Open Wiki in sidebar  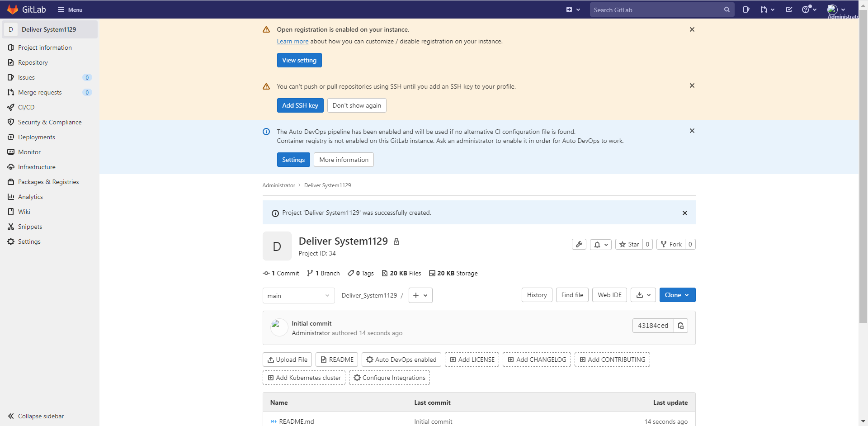click(x=49, y=212)
